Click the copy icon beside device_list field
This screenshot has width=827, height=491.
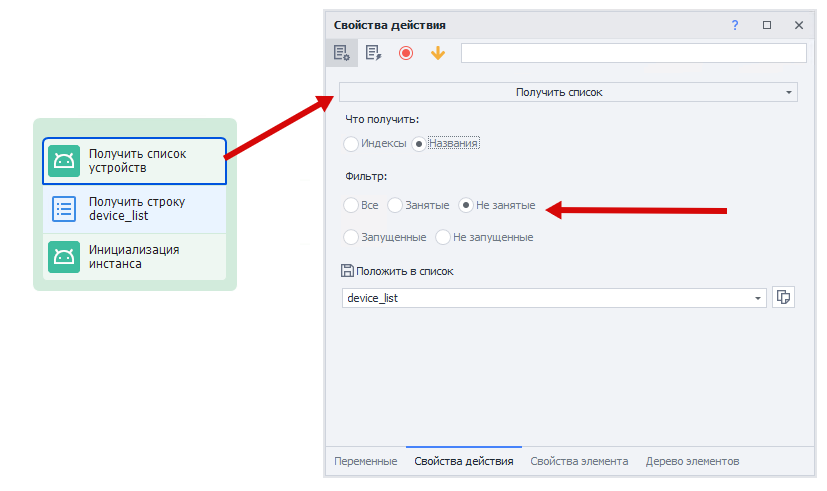click(784, 298)
